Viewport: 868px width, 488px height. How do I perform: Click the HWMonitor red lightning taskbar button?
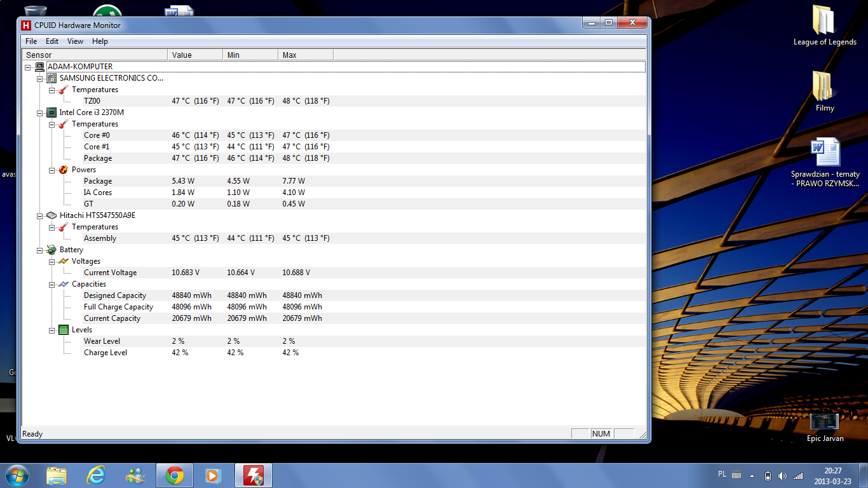pos(254,475)
